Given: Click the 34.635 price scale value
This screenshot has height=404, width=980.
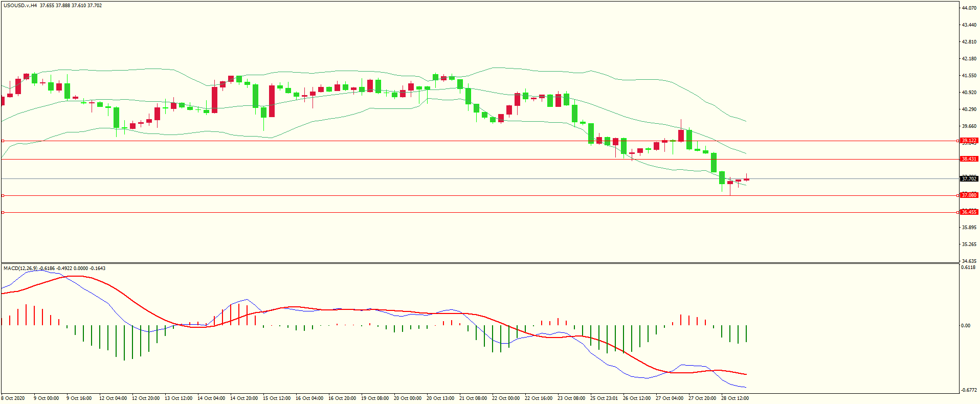Looking at the screenshot, I should [969, 261].
